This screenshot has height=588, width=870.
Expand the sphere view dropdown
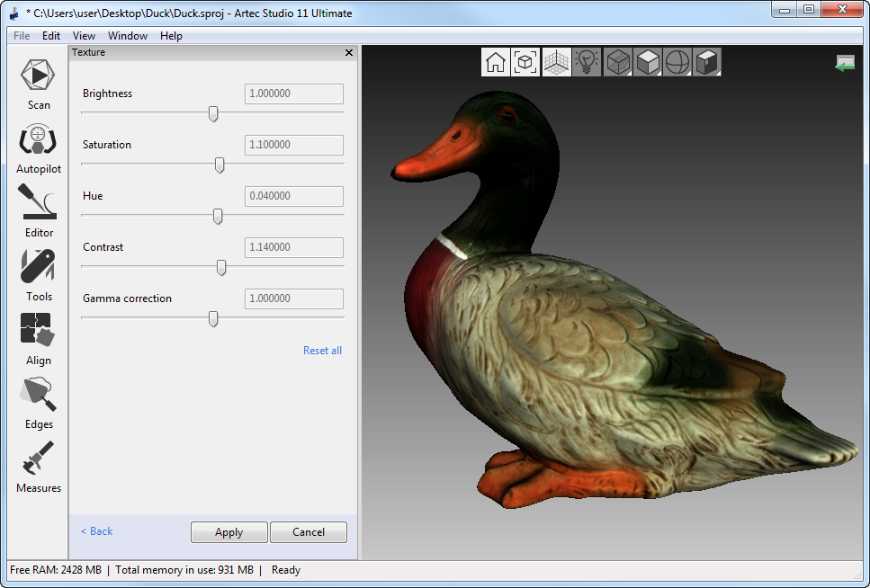(x=677, y=62)
